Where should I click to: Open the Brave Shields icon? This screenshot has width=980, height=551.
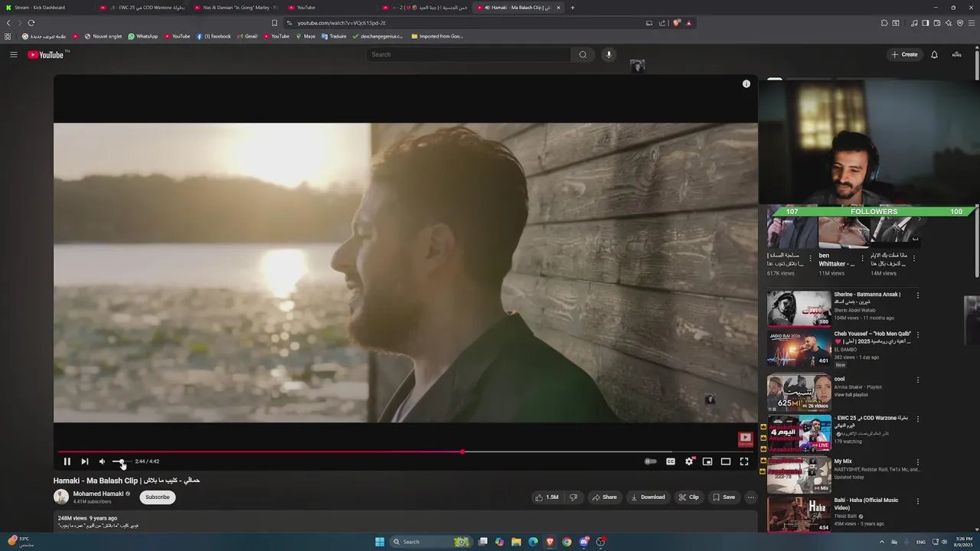coord(677,23)
